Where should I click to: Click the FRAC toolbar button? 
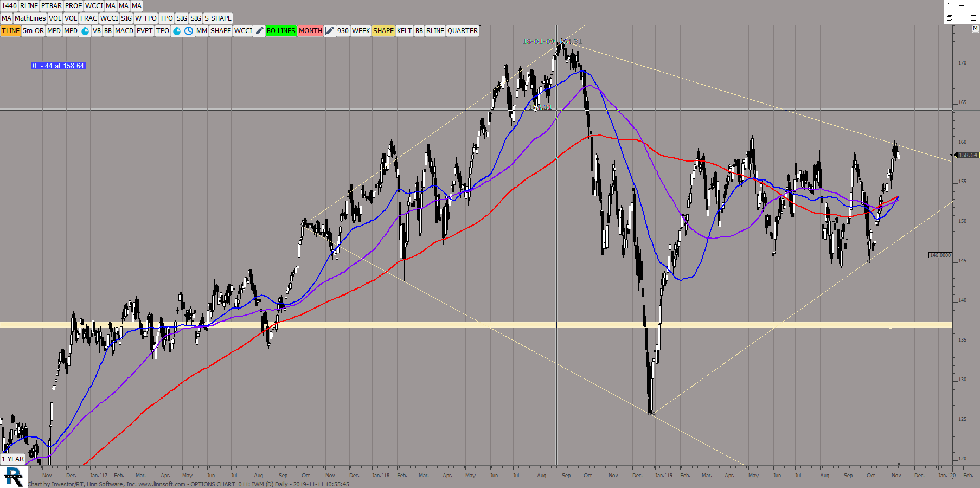click(88, 18)
